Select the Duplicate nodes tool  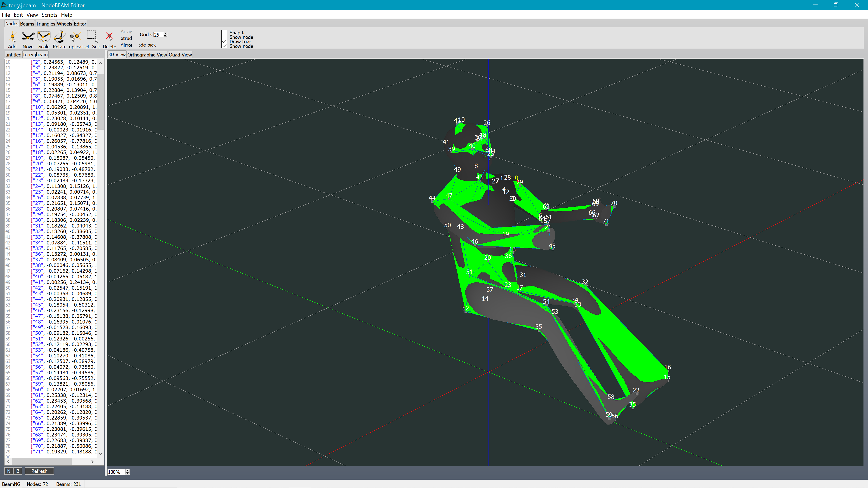point(75,39)
